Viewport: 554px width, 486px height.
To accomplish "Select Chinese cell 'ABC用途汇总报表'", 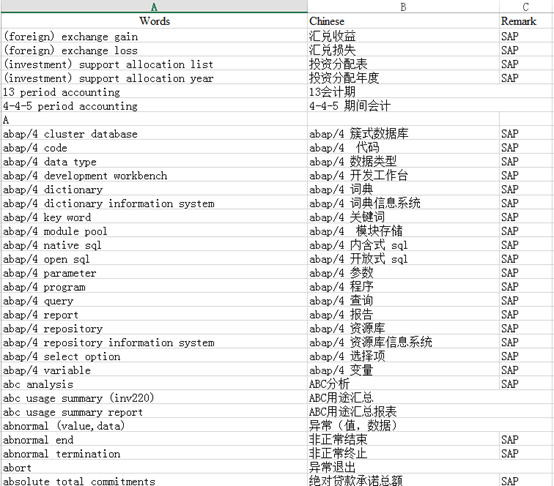I will (403, 412).
